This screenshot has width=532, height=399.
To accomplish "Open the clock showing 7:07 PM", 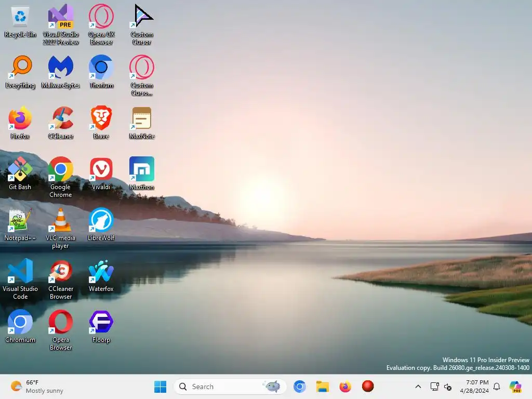I will pos(475,387).
